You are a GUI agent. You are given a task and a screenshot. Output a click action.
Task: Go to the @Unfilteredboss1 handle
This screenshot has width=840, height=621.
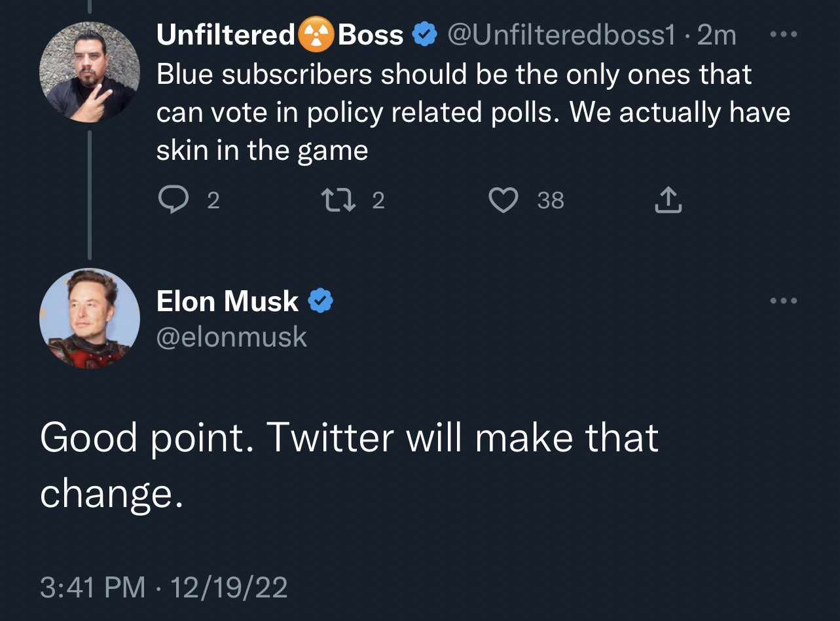click(560, 35)
